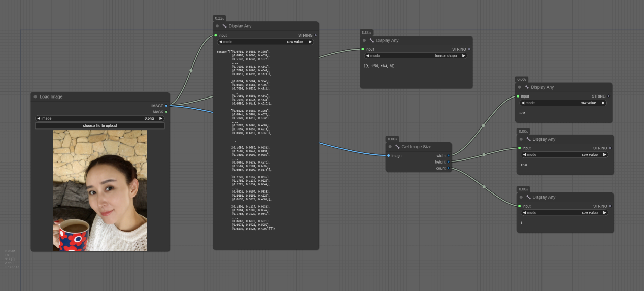The image size is (644, 291).
Task: Select previous image with left arrow in Load Image
Action: click(39, 118)
